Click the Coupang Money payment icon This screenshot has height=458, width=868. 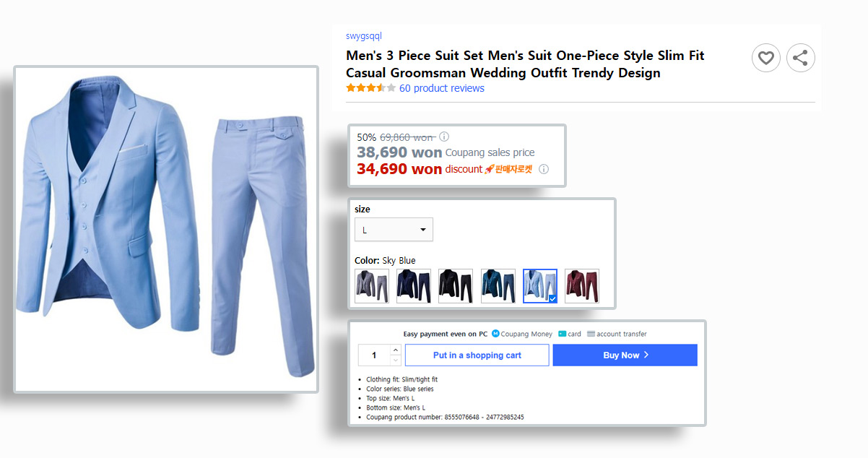click(x=495, y=334)
